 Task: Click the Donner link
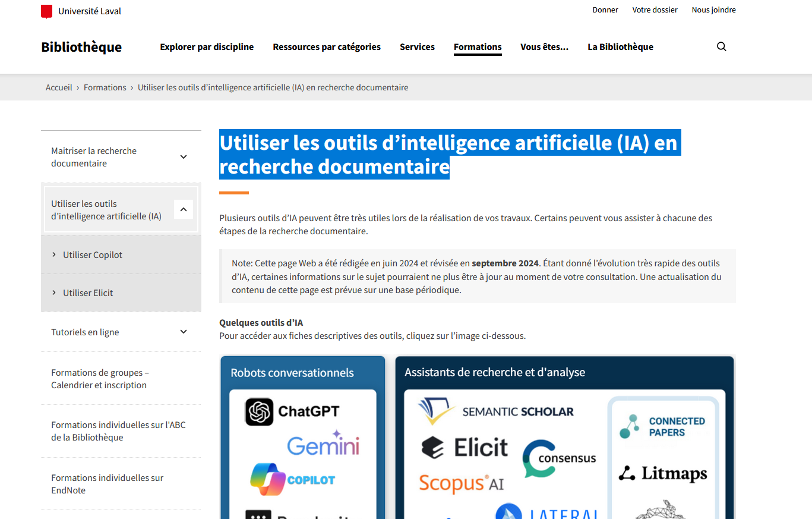605,10
